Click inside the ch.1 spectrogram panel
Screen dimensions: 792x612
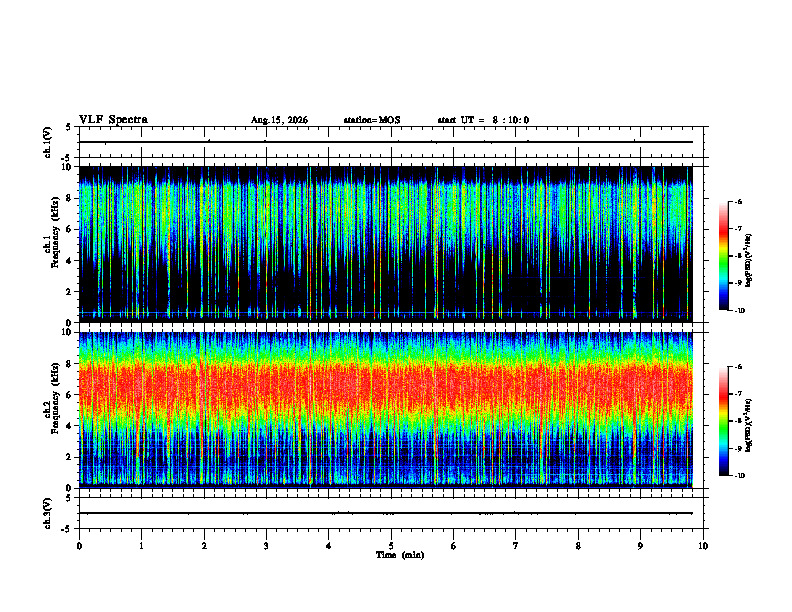[x=385, y=244]
